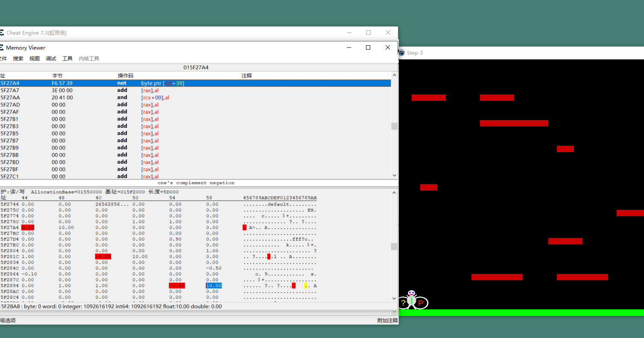Click the red P bubble in the game
This screenshot has width=644, height=338.
[421, 303]
